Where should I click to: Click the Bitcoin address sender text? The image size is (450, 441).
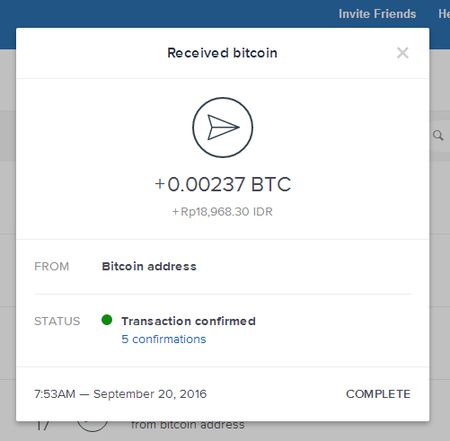click(149, 266)
